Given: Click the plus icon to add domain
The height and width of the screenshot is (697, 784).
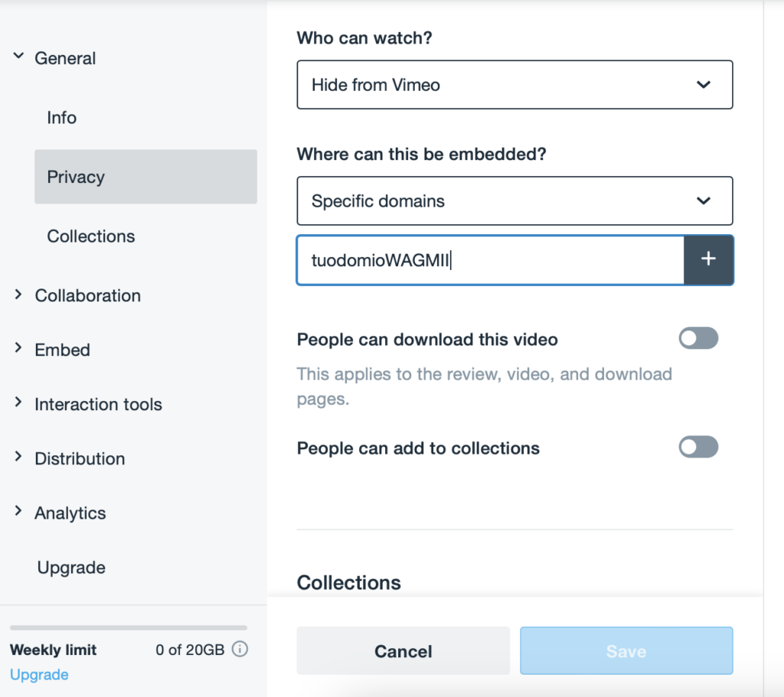Looking at the screenshot, I should click(708, 260).
